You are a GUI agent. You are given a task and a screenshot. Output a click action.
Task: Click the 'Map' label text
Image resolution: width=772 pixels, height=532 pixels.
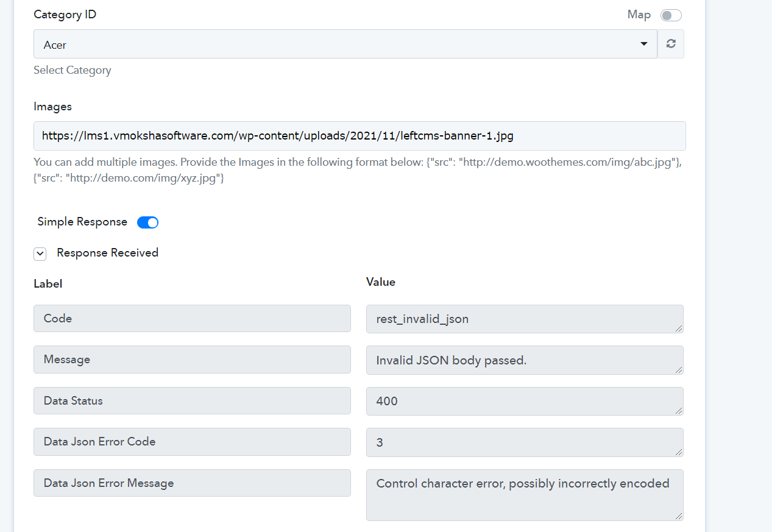[x=639, y=15]
